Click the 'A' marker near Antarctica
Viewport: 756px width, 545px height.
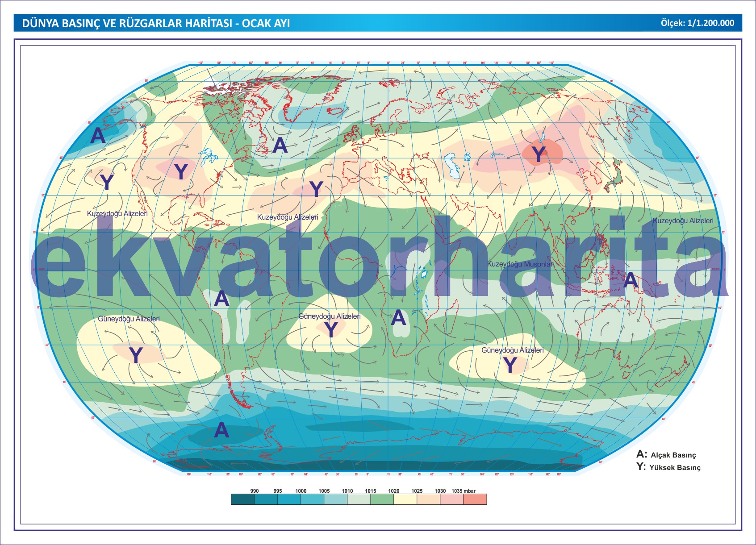coord(221,430)
